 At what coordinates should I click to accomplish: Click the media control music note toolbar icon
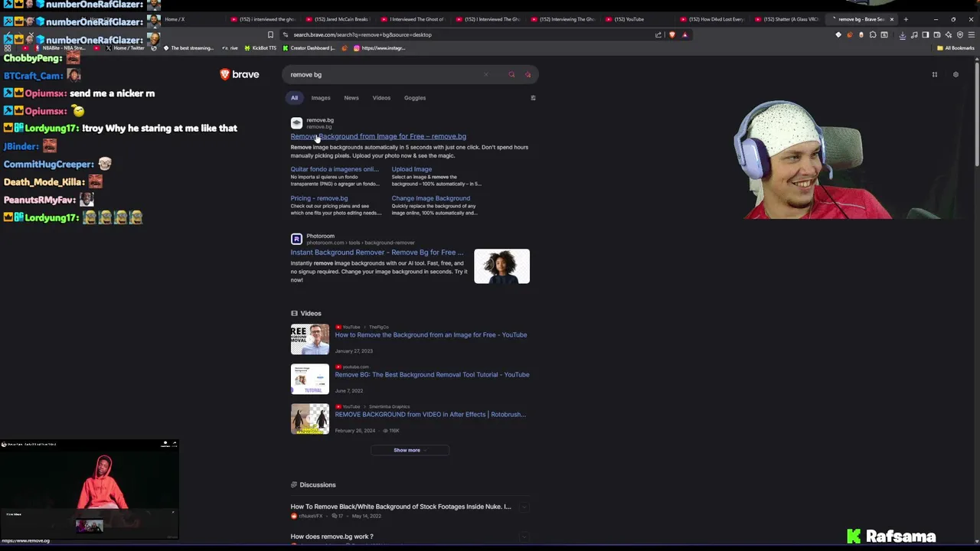(x=914, y=34)
